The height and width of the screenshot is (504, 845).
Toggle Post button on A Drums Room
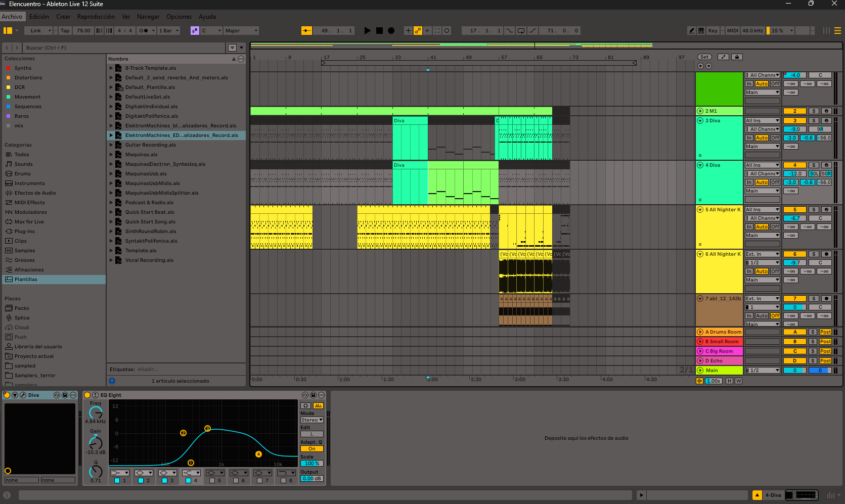coord(826,332)
